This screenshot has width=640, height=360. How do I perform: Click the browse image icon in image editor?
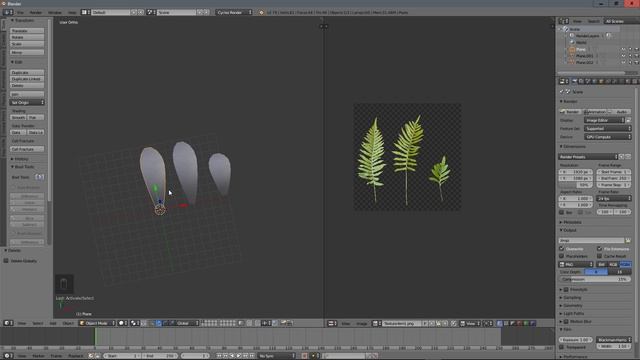(376, 323)
